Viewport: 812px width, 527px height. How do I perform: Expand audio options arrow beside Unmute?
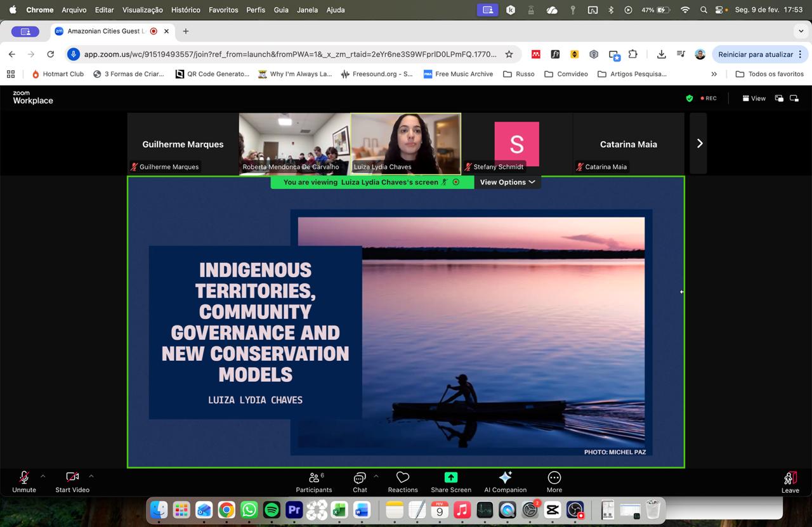coord(43,476)
